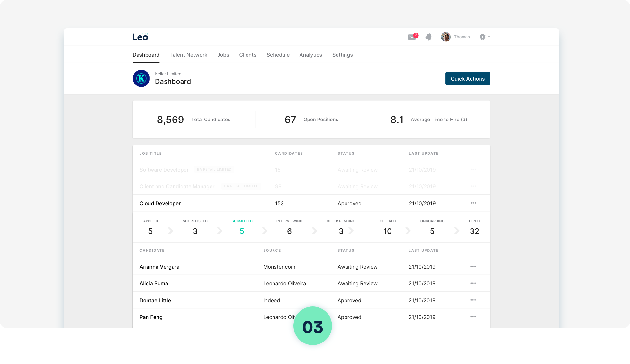Go to the Schedule tab

coord(278,55)
